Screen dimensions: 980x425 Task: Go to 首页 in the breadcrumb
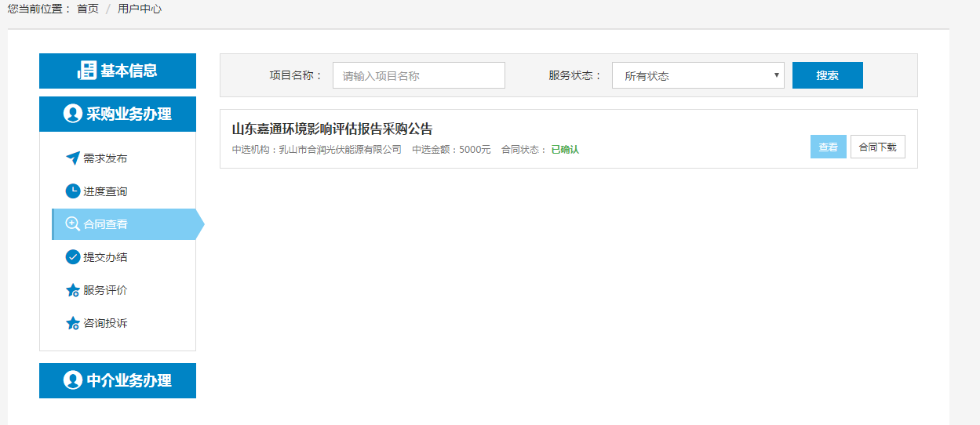[88, 9]
